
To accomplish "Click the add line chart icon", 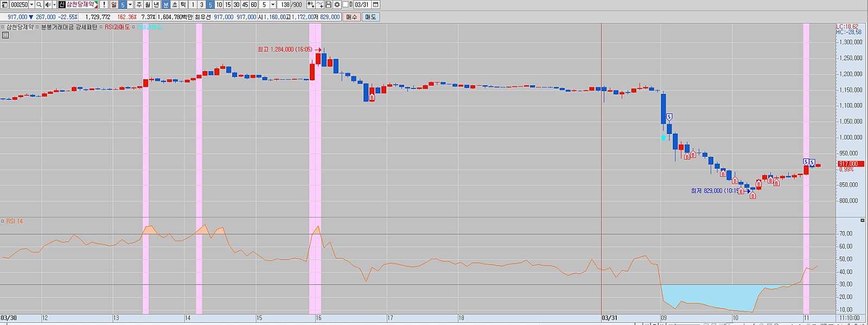I will [x=320, y=4].
